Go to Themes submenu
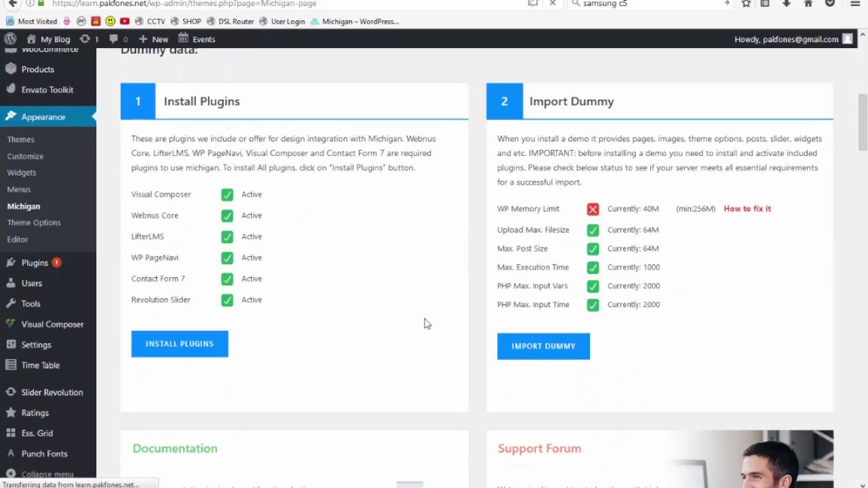Screen dimensions: 868x488 pyautogui.click(x=20, y=140)
